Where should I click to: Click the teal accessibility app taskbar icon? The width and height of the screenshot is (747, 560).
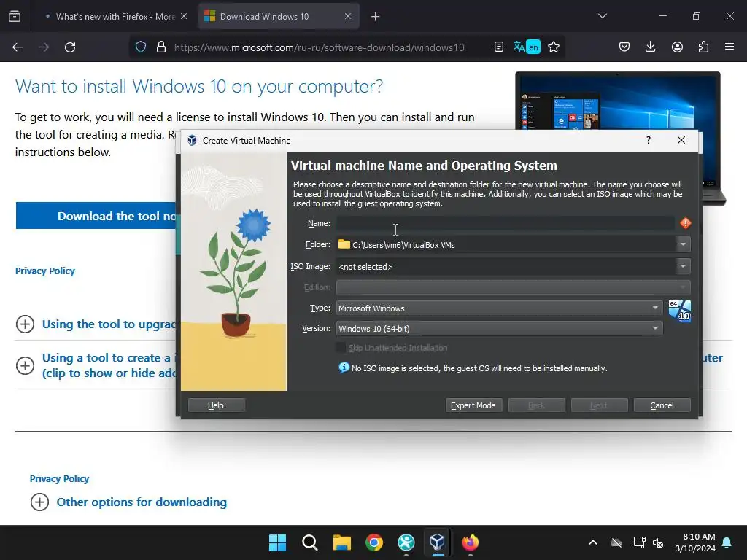coord(406,542)
